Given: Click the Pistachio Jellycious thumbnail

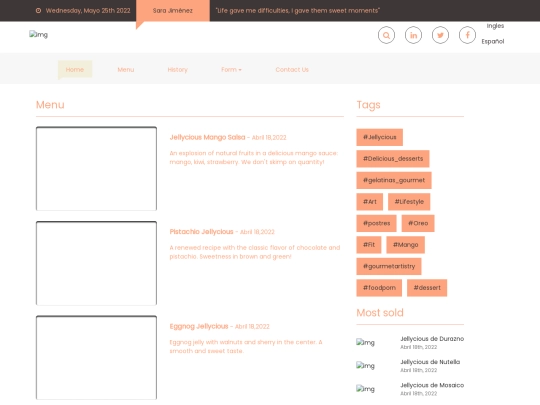Looking at the screenshot, I should [96, 263].
